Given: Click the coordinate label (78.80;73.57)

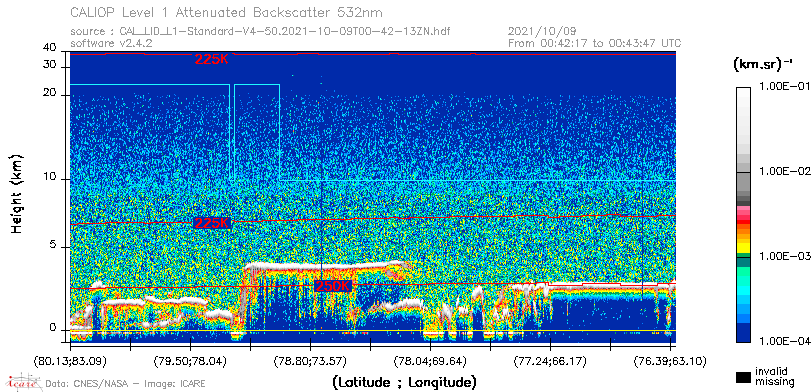Looking at the screenshot, I should pos(310,360).
